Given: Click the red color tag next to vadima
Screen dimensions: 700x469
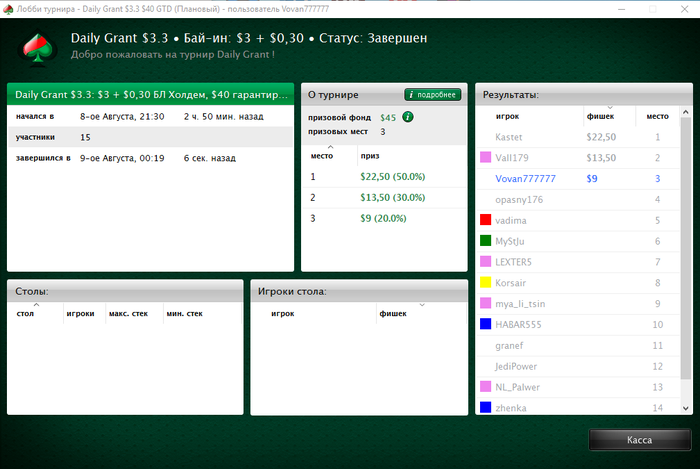Looking at the screenshot, I should (485, 220).
